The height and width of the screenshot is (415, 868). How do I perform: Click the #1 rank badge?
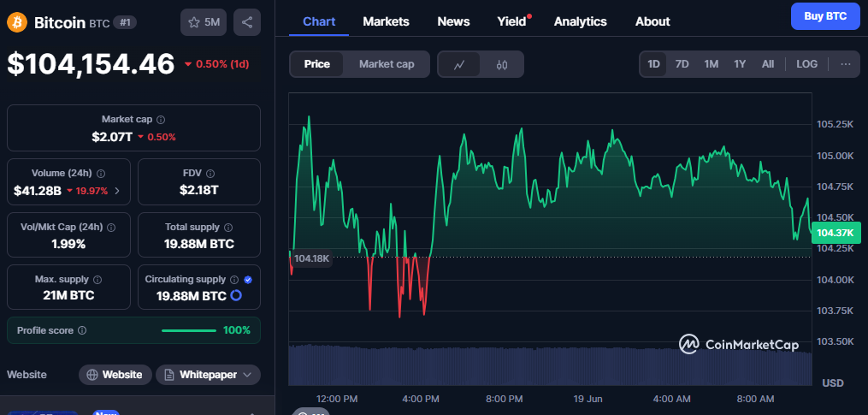[125, 23]
